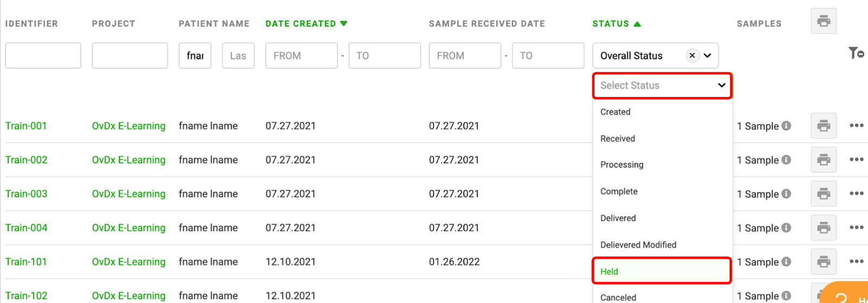
Task: Click the info icon beside Train-001's sample
Action: point(786,126)
